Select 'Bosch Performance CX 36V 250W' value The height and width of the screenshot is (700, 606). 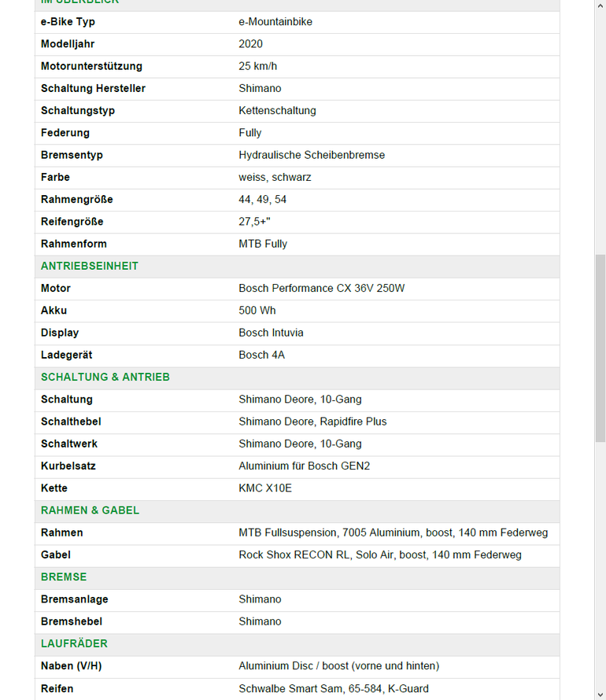(x=322, y=289)
